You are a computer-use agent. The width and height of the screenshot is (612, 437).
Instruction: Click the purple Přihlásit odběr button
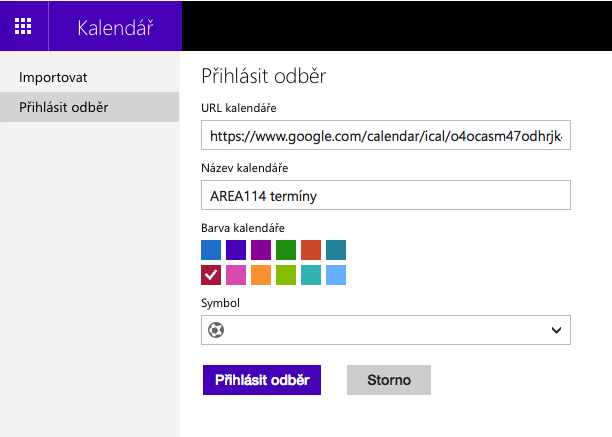(x=262, y=380)
